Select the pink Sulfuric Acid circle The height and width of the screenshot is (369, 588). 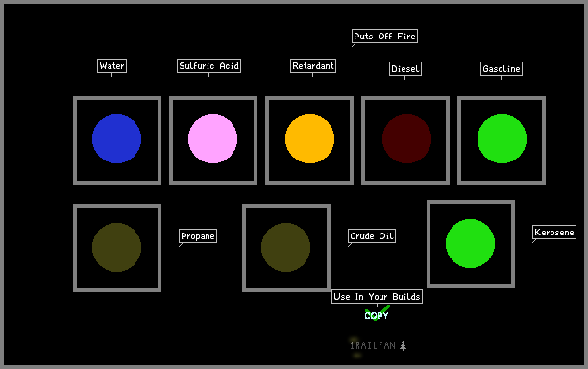[x=212, y=138]
